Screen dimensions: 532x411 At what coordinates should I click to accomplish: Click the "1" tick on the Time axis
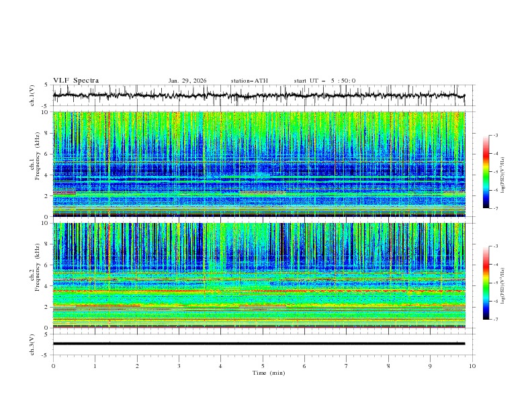[95, 366]
